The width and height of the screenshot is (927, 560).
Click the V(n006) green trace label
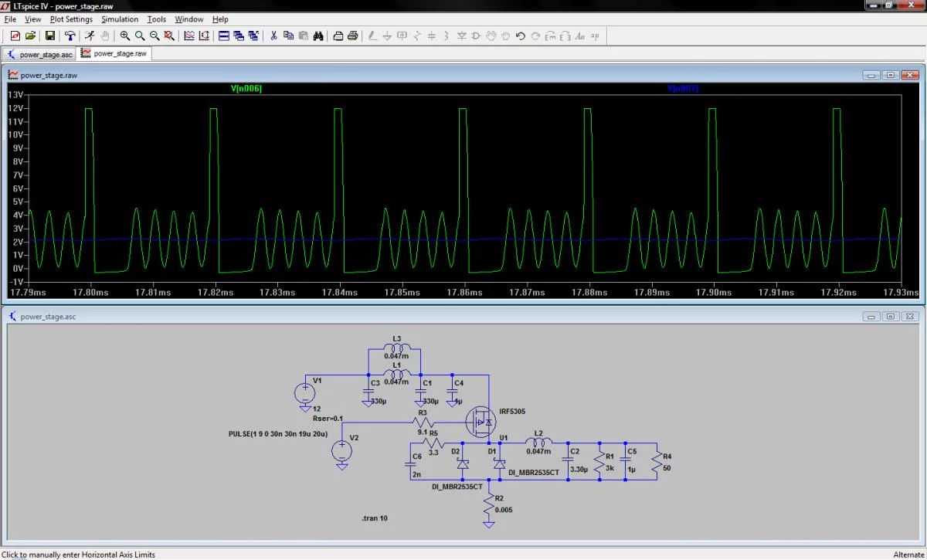(x=246, y=89)
